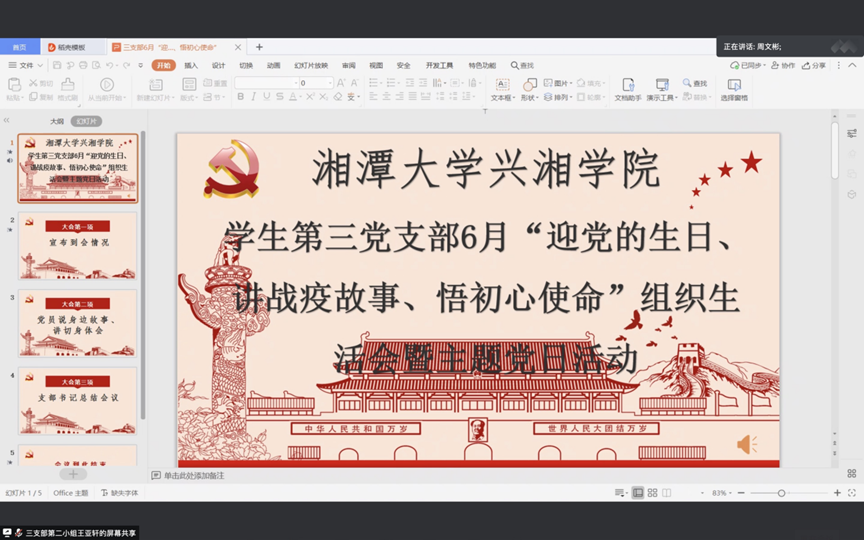Switch to the 稻壳模板 document tab
The height and width of the screenshot is (540, 864).
pyautogui.click(x=72, y=47)
